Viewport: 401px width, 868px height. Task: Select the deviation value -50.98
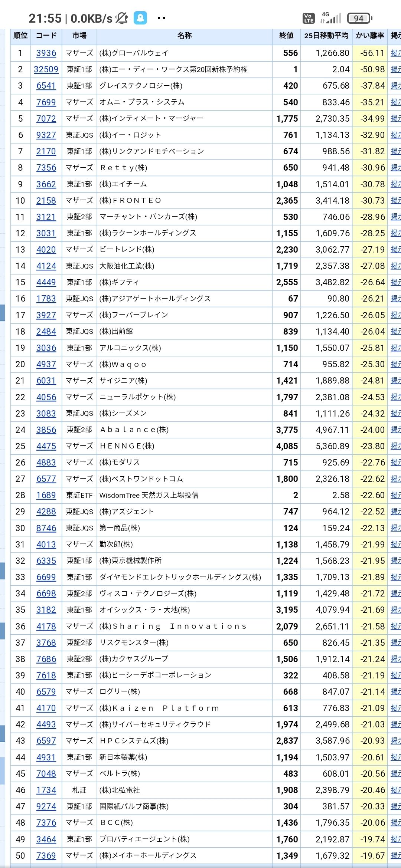tap(372, 69)
